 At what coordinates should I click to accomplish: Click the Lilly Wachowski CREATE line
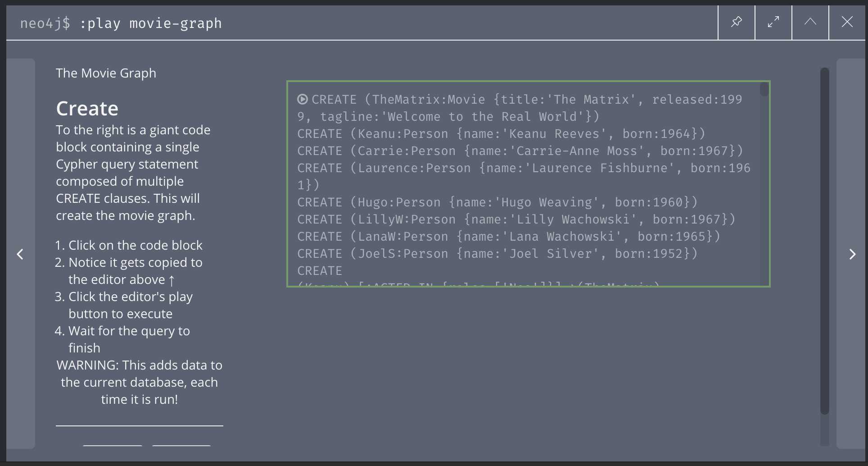click(x=516, y=219)
